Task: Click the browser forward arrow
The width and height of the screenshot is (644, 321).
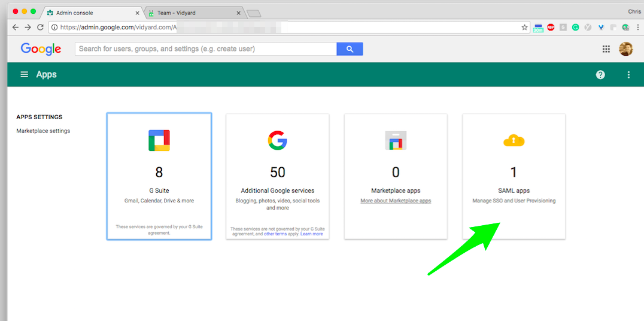Action: (x=28, y=27)
